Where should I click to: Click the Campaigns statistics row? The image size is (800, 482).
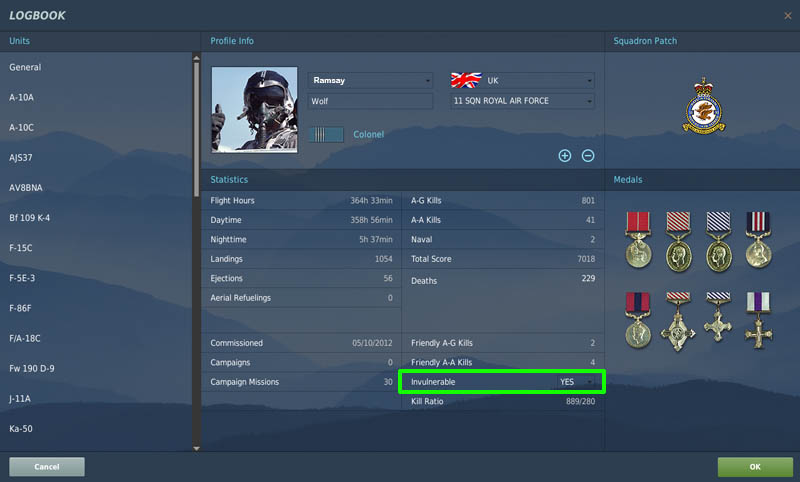pyautogui.click(x=302, y=362)
